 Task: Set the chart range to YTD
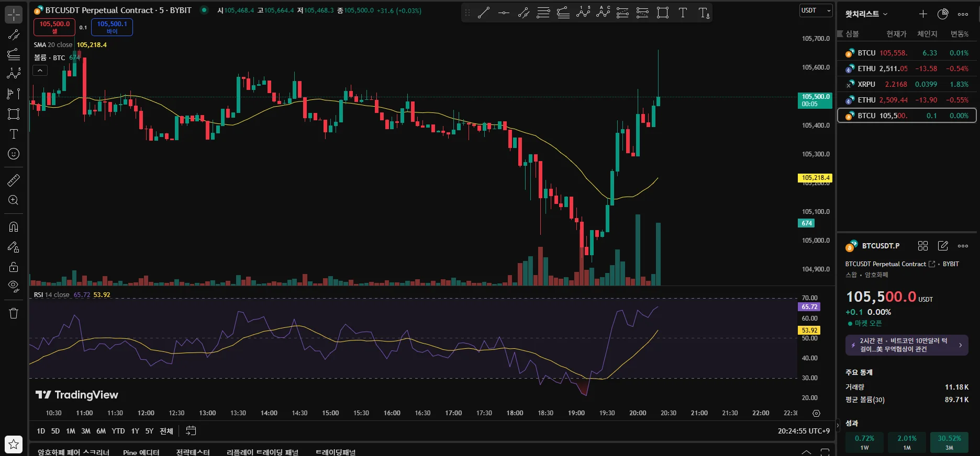(x=118, y=431)
